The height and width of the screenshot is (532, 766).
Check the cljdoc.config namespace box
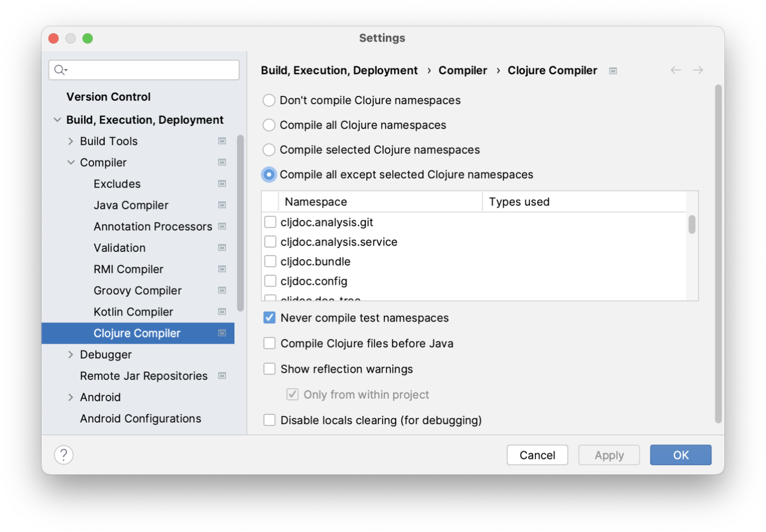[x=270, y=281]
